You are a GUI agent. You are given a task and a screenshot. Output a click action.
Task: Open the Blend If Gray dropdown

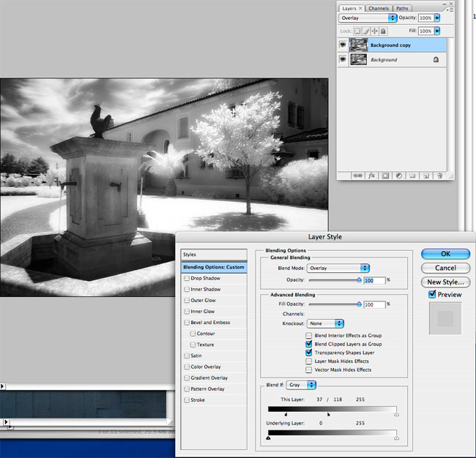coord(302,385)
